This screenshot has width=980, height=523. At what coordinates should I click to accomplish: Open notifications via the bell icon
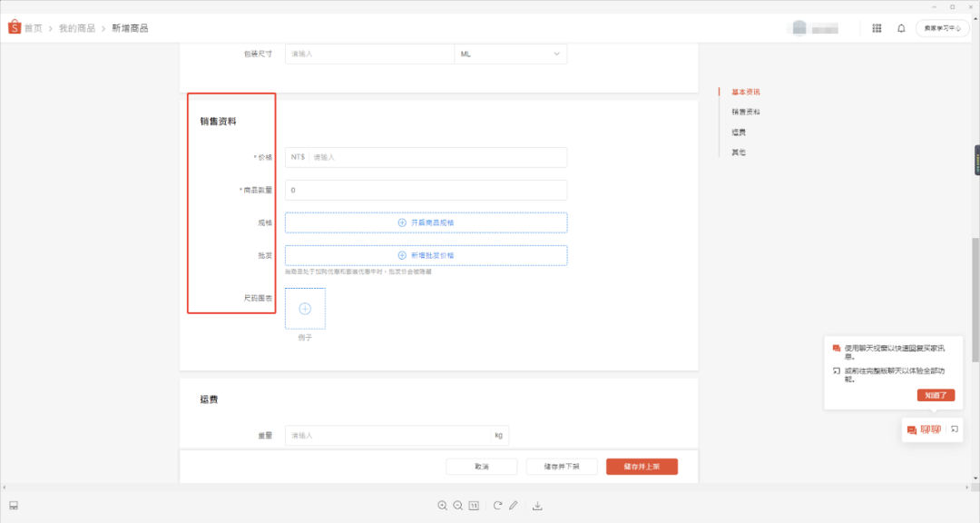pos(900,28)
